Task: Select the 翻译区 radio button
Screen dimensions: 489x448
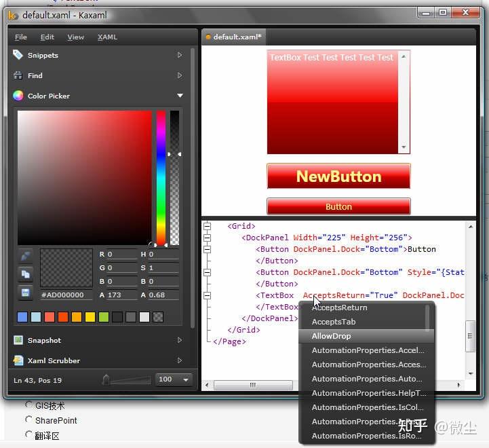Action: [x=28, y=434]
